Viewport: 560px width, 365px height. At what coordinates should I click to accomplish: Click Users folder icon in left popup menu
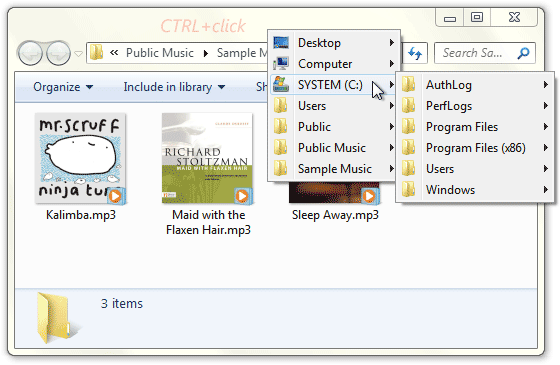281,106
